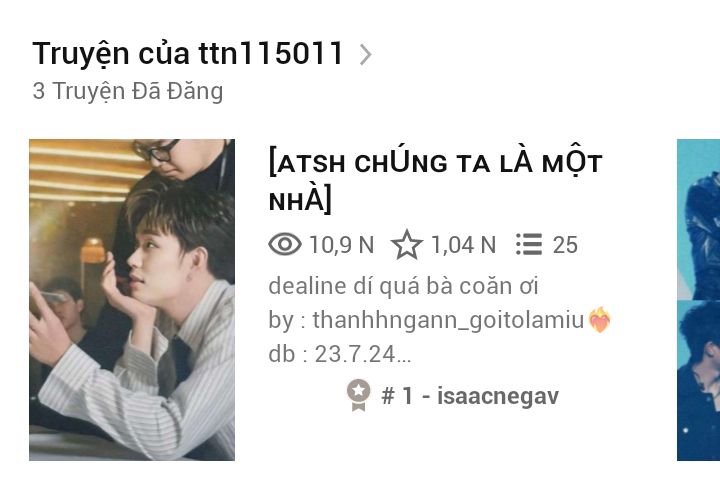Tap the ranking medal ribbon icon

coord(358,395)
